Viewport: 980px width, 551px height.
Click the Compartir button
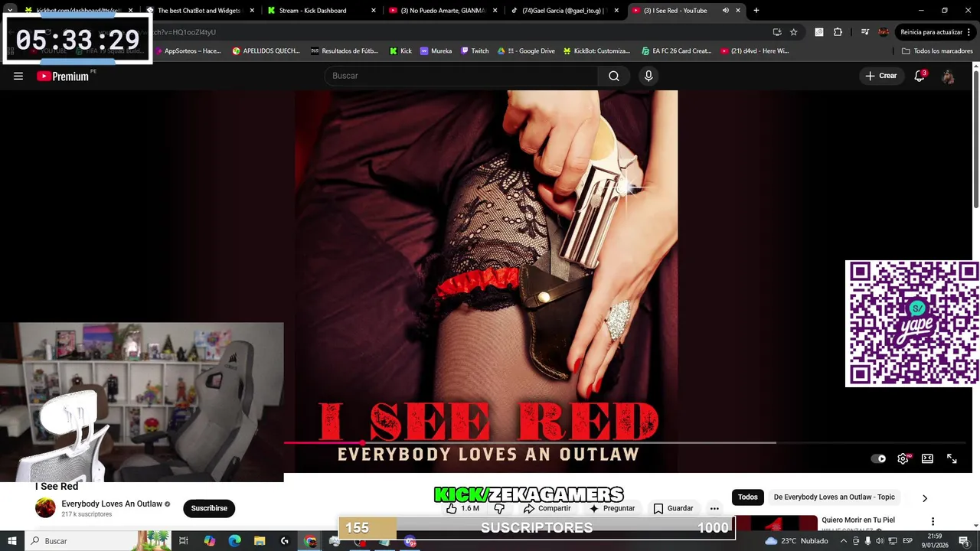[x=547, y=508]
